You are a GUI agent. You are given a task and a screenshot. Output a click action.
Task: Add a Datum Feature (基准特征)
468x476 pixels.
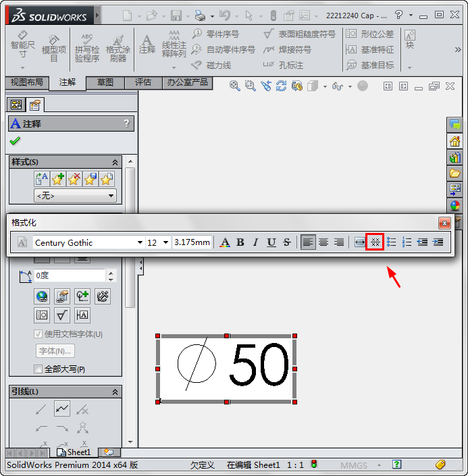click(x=370, y=49)
